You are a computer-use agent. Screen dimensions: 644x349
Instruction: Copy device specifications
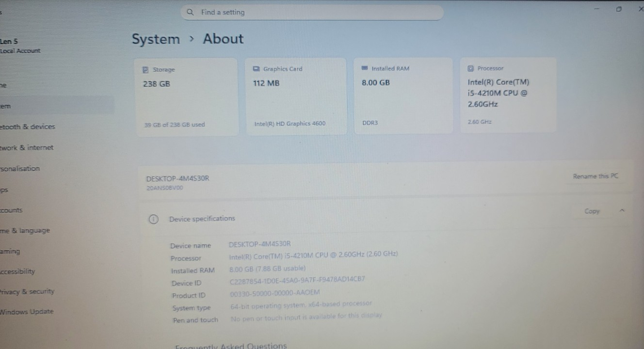point(592,211)
